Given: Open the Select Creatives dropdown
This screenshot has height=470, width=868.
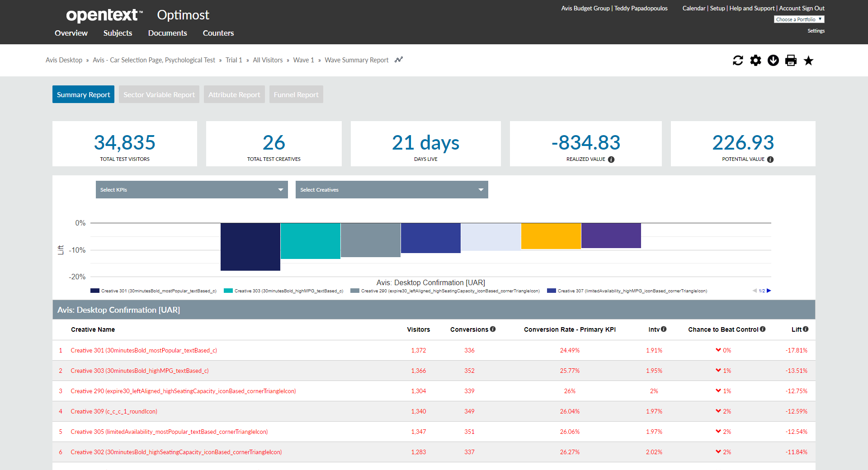Looking at the screenshot, I should 392,189.
